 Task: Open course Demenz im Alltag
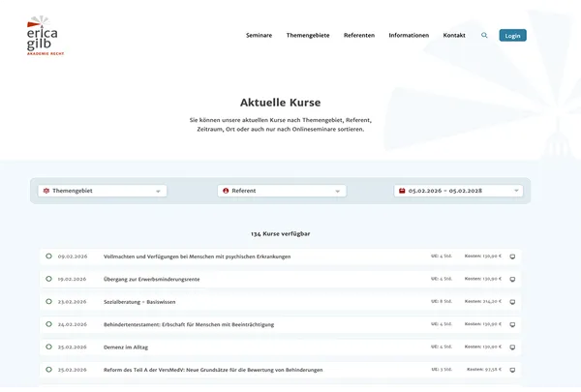(126, 347)
